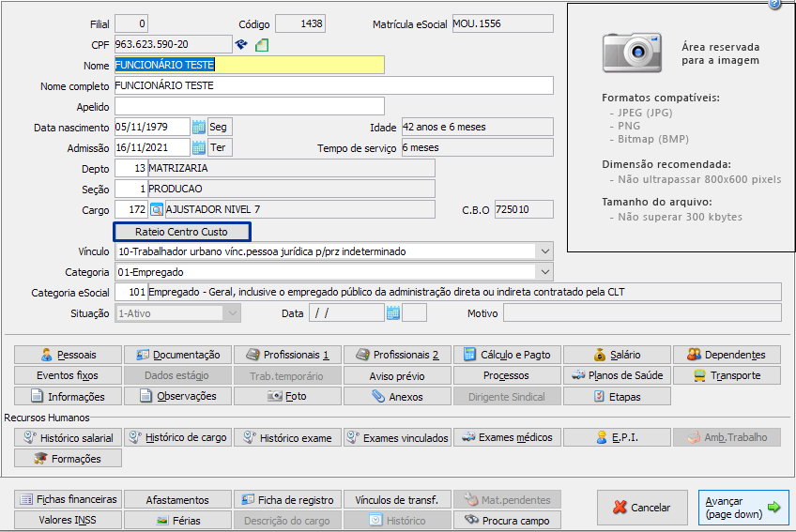The width and height of the screenshot is (796, 532).
Task: Open Exames médicos
Action: click(507, 437)
